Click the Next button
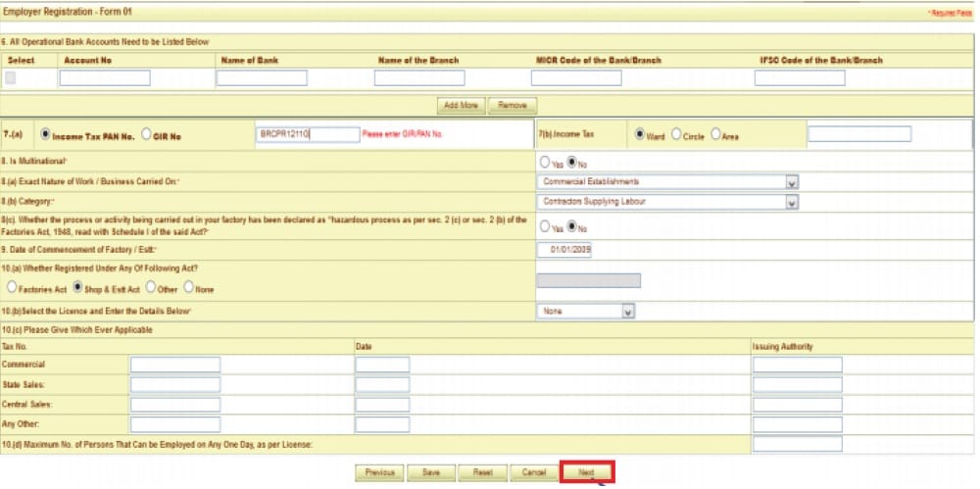 tap(586, 472)
